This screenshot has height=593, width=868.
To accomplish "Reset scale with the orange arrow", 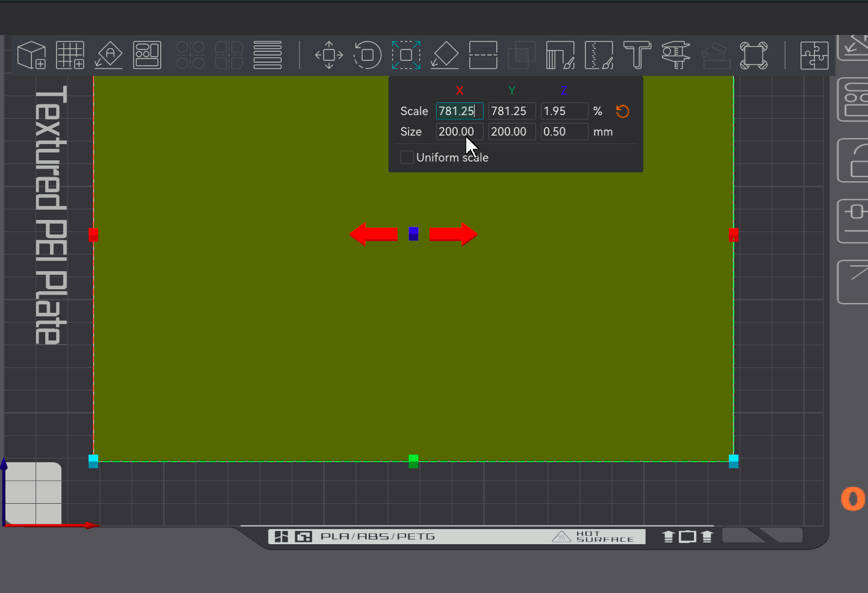I will click(x=622, y=111).
